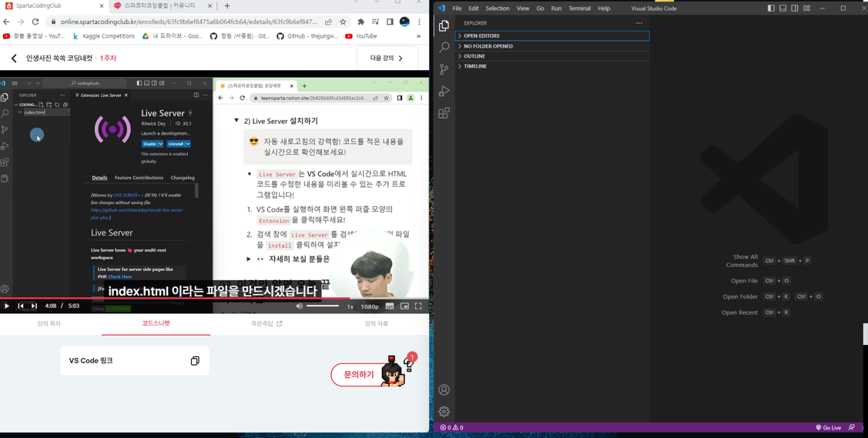Open the Selection menu in VS Code
Viewport: 868px width, 438px height.
pos(497,8)
